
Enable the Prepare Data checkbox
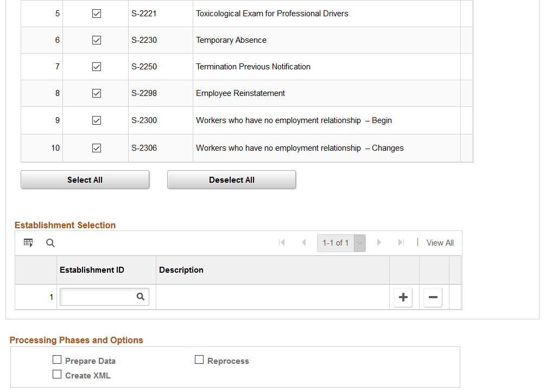57,359
